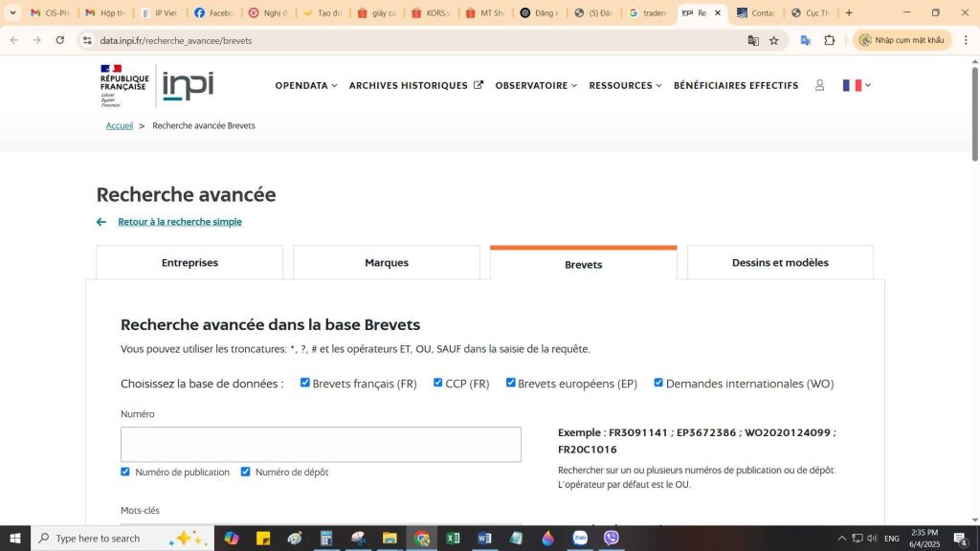Image resolution: width=980 pixels, height=551 pixels.
Task: Click the ENG language indicator
Action: pyautogui.click(x=892, y=538)
